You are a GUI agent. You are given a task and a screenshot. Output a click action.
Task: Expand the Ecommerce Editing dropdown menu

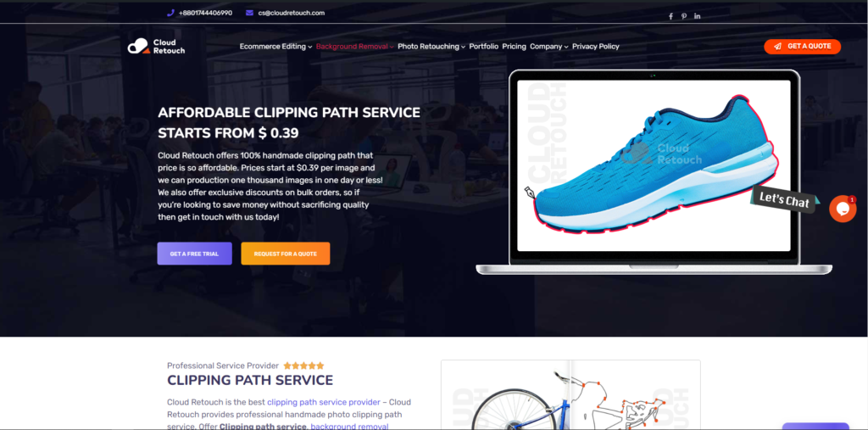click(275, 47)
